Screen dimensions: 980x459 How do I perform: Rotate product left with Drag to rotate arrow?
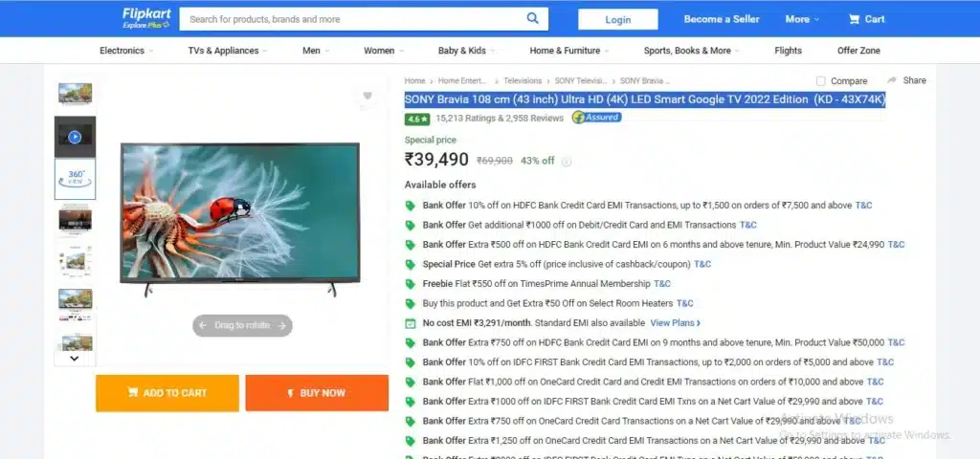203,325
